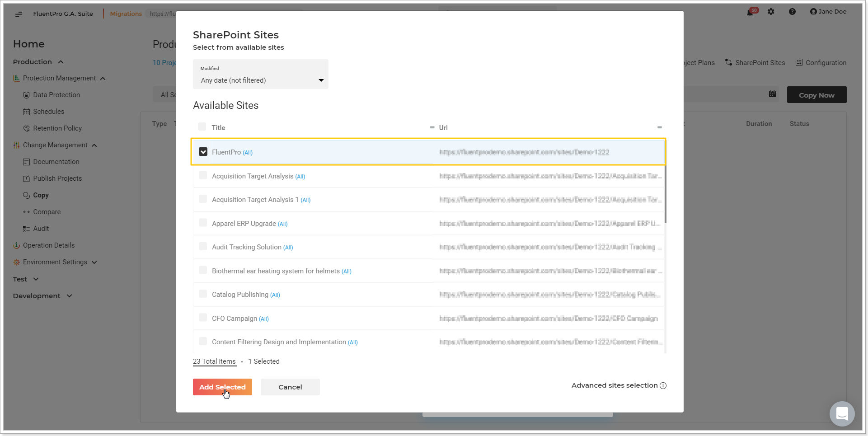Open the Url column menu icon
The image size is (868, 436).
660,128
